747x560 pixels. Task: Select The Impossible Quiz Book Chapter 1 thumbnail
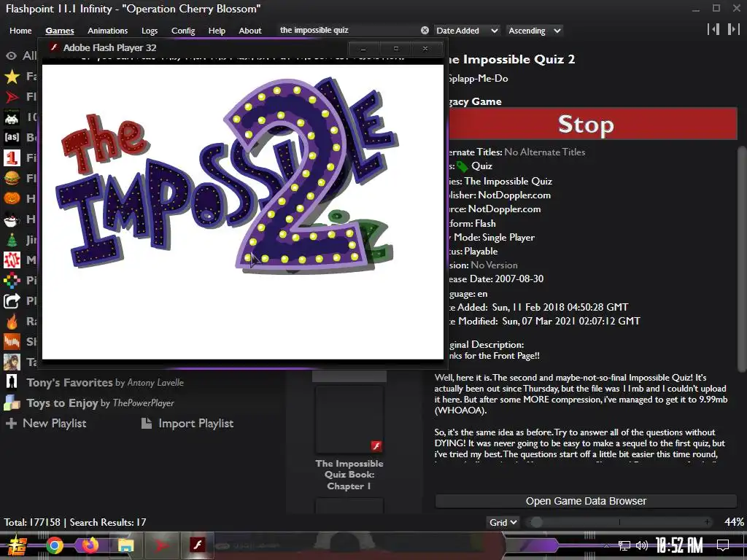(x=349, y=420)
